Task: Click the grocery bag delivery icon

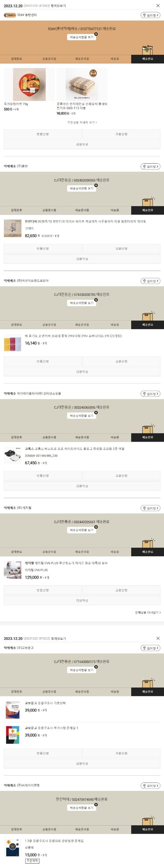Action: click(x=147, y=50)
